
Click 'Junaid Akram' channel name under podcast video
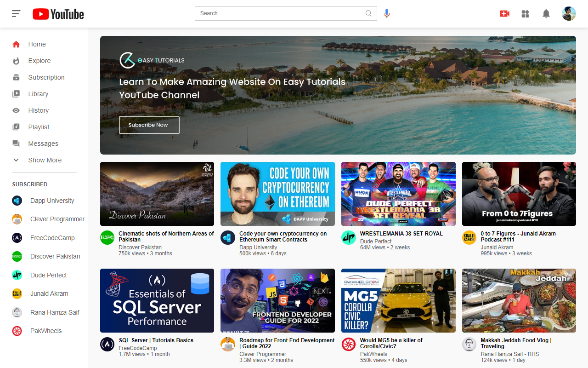click(497, 247)
